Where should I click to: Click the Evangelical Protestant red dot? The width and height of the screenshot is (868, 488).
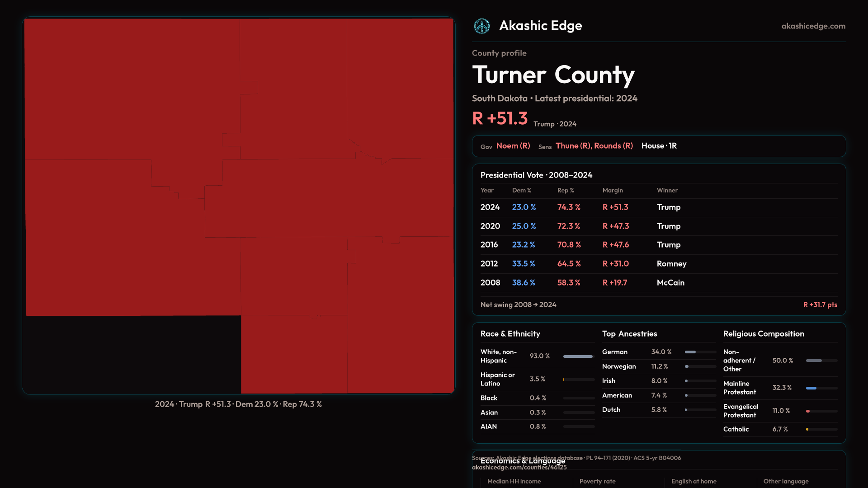point(808,411)
